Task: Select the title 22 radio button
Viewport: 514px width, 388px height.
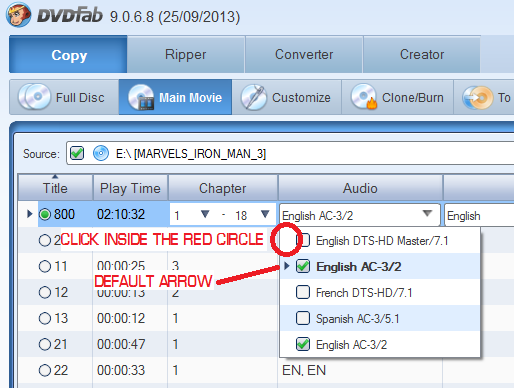Action: [45, 370]
